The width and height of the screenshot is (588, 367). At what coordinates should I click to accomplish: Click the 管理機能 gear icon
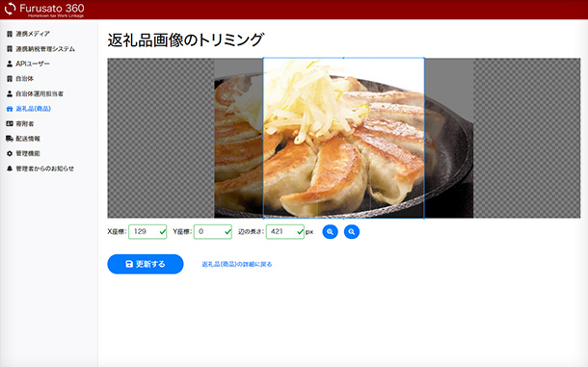pos(10,154)
